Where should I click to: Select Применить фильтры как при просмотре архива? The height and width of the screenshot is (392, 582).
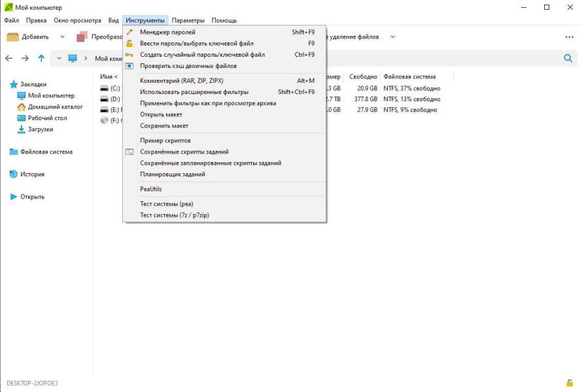pyautogui.click(x=224, y=103)
